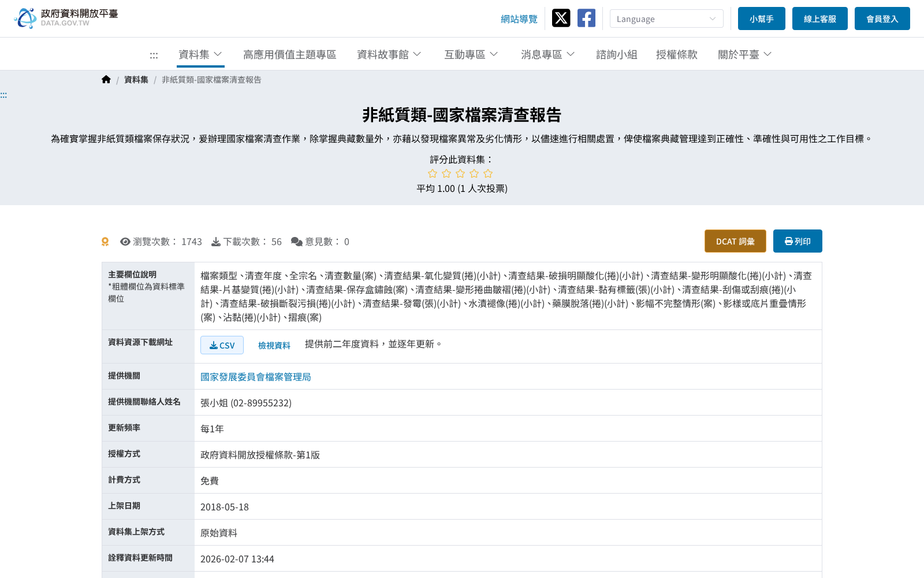The image size is (924, 578).
Task: Go to home via breadcrumb house icon
Action: pos(106,80)
